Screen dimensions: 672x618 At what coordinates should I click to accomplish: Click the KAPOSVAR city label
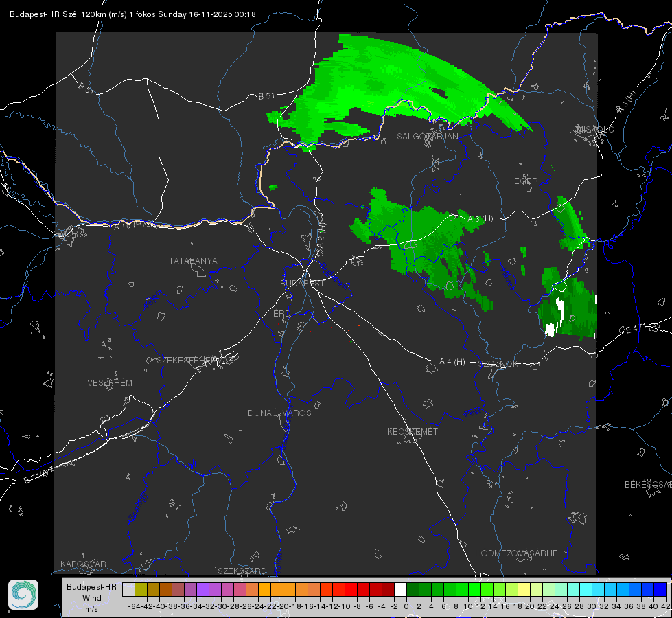pos(83,564)
